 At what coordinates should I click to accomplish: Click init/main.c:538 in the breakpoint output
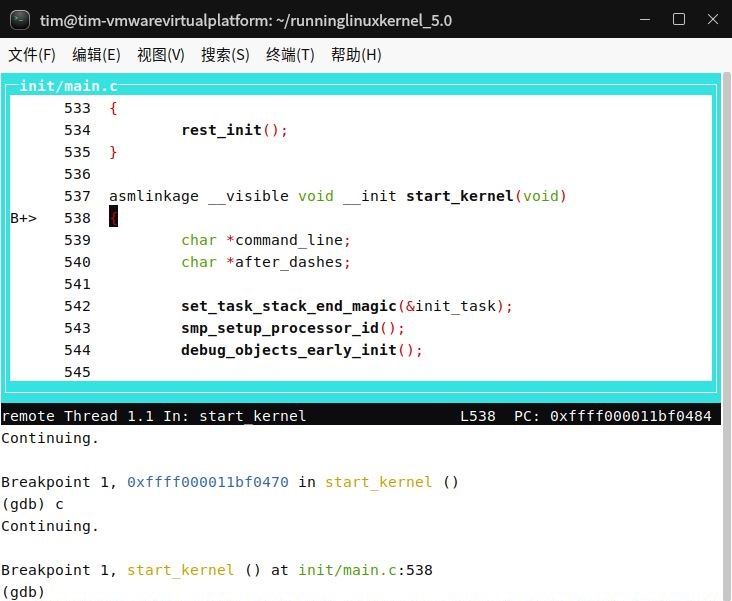click(366, 570)
